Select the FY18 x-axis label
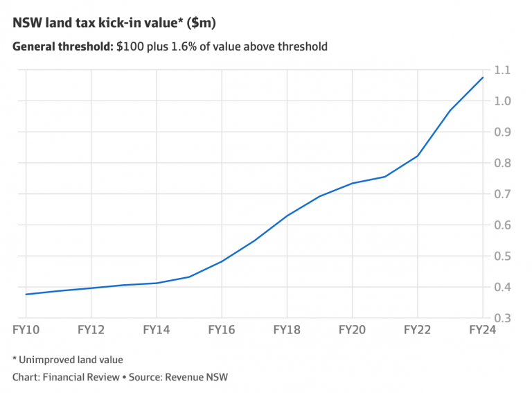Image resolution: width=532 pixels, height=393 pixels. click(287, 330)
